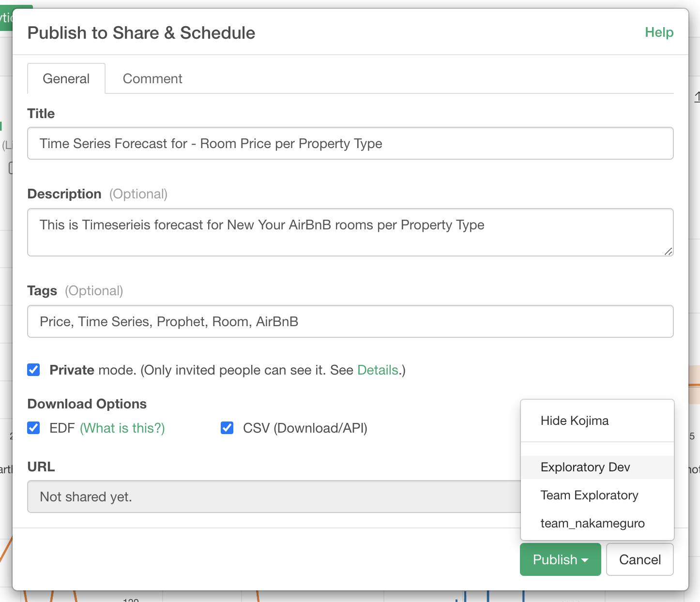Switch to the General tab
Image resolution: width=700 pixels, height=602 pixels.
(x=66, y=78)
